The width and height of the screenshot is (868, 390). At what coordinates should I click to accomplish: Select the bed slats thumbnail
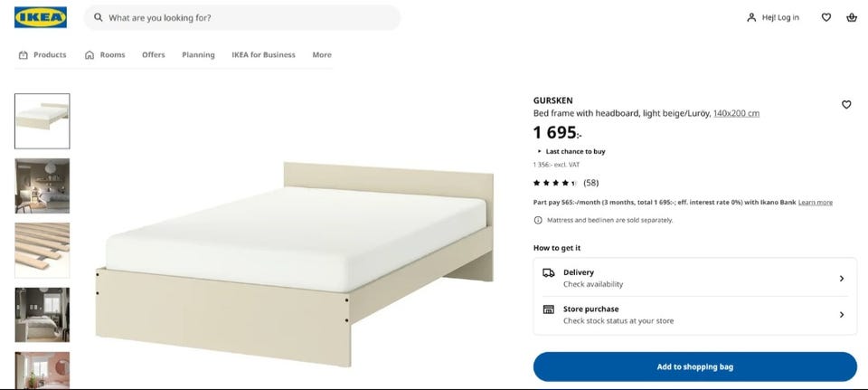point(42,250)
